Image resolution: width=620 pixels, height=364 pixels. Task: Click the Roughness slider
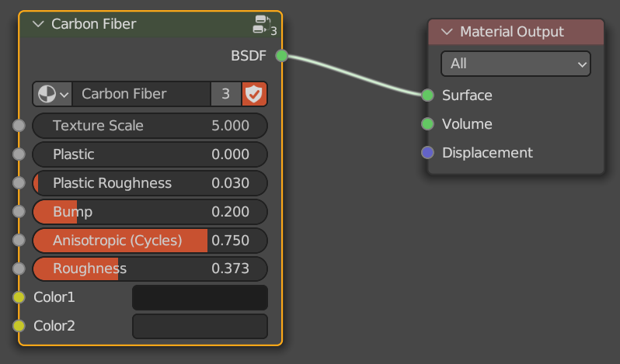pos(150,269)
